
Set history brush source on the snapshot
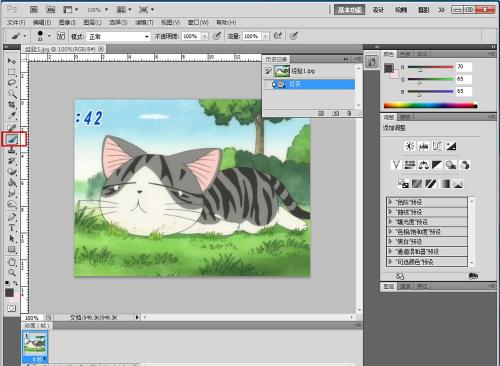point(268,71)
